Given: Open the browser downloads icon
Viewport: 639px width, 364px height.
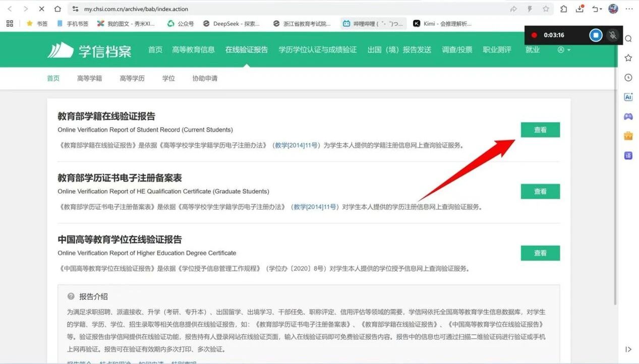Looking at the screenshot, I should click(x=580, y=9).
